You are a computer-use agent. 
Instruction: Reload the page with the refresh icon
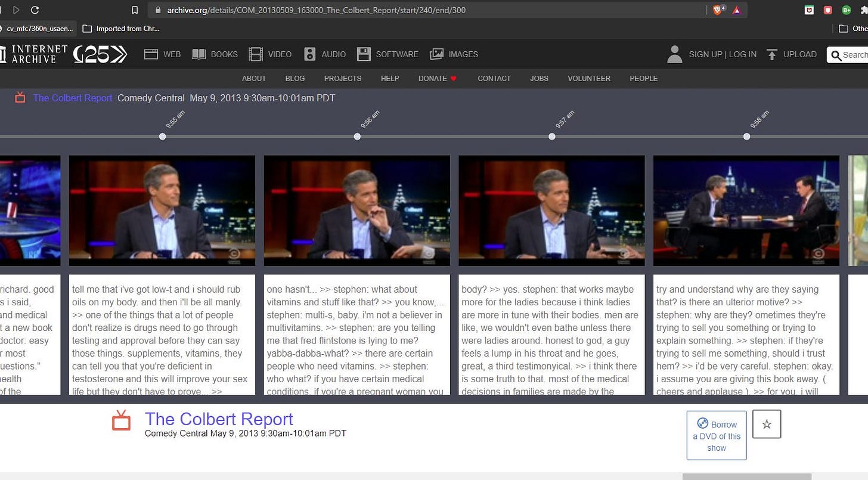point(35,10)
